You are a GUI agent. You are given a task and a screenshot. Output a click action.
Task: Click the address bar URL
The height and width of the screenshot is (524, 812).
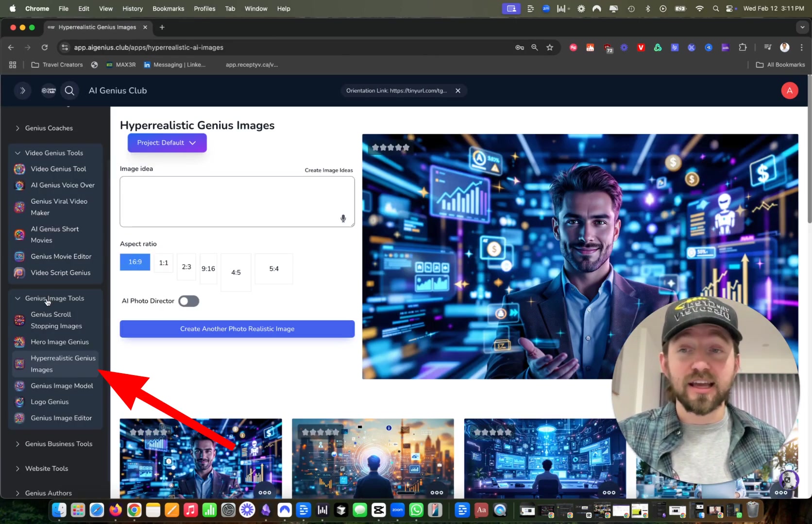149,48
